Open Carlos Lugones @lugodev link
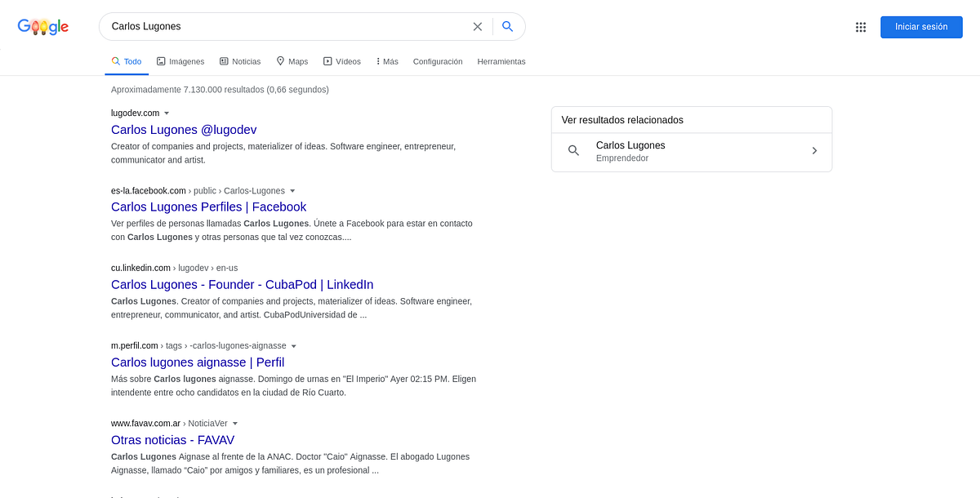 pyautogui.click(x=184, y=129)
